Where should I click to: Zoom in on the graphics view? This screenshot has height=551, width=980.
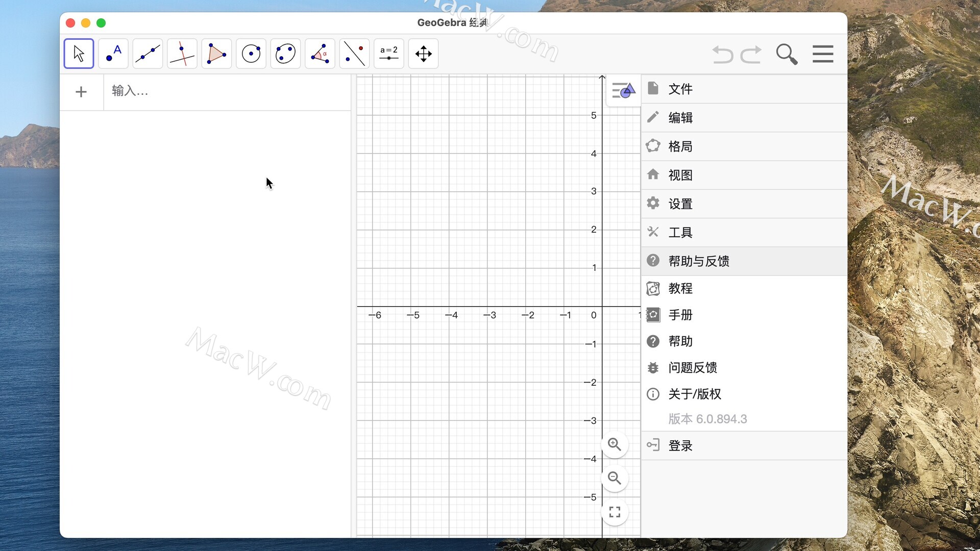615,444
